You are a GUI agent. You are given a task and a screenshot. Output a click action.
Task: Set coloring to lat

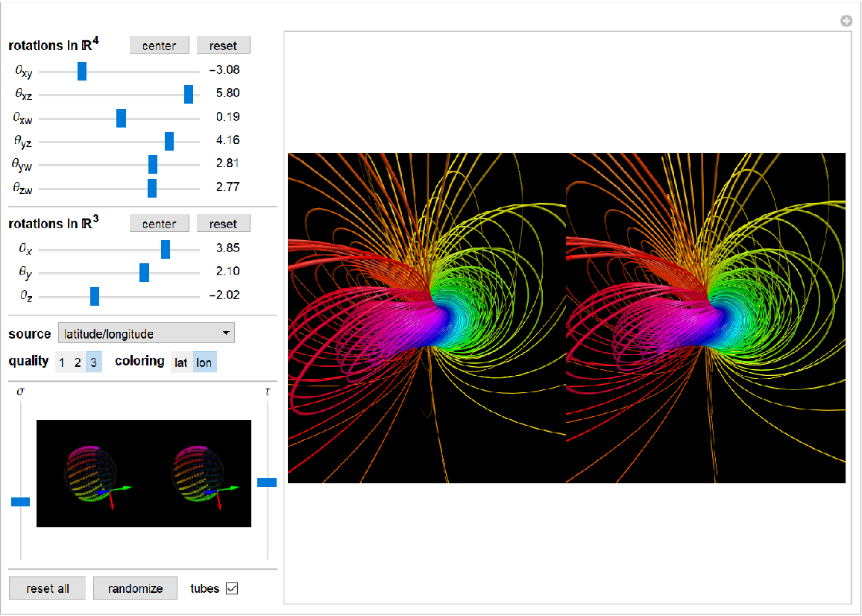[181, 362]
